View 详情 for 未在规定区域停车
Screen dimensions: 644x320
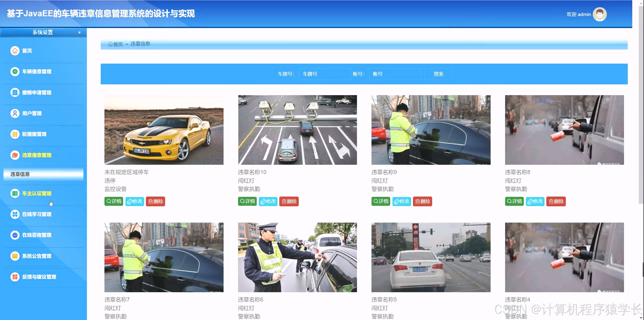pos(114,201)
